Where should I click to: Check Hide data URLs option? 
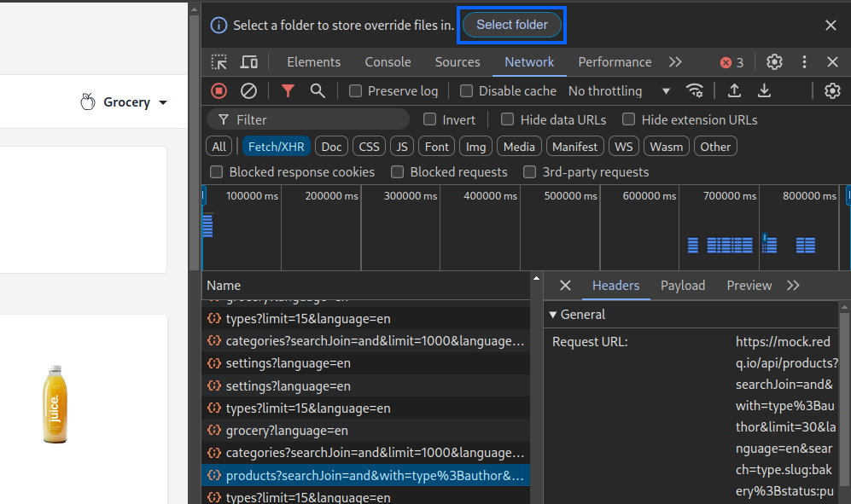(508, 119)
